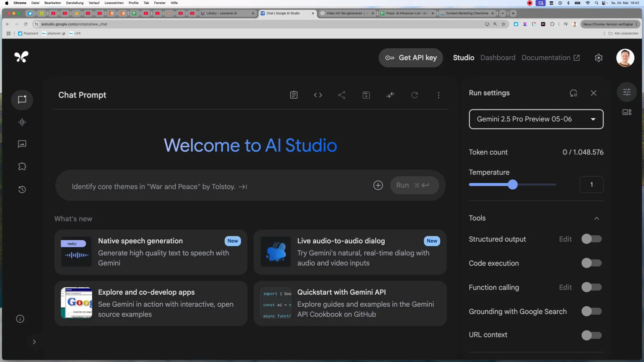Toggle Function calling switch

pos(591,287)
